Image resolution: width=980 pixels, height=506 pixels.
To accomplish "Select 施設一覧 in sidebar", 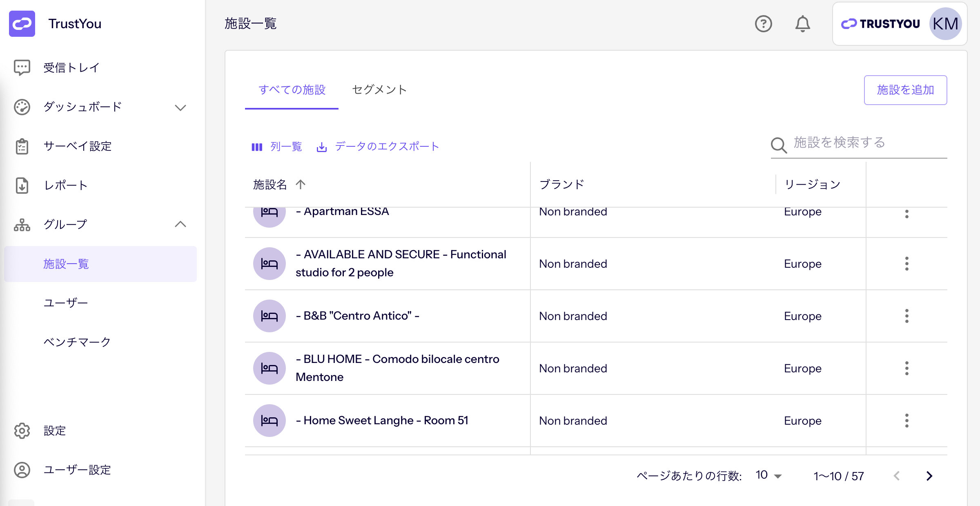I will pyautogui.click(x=100, y=264).
